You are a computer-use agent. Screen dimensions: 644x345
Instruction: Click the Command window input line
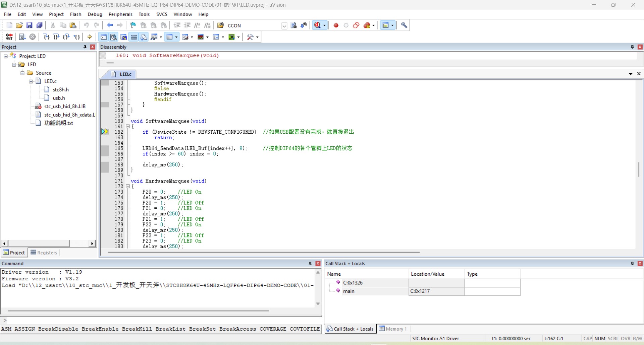coord(161,320)
